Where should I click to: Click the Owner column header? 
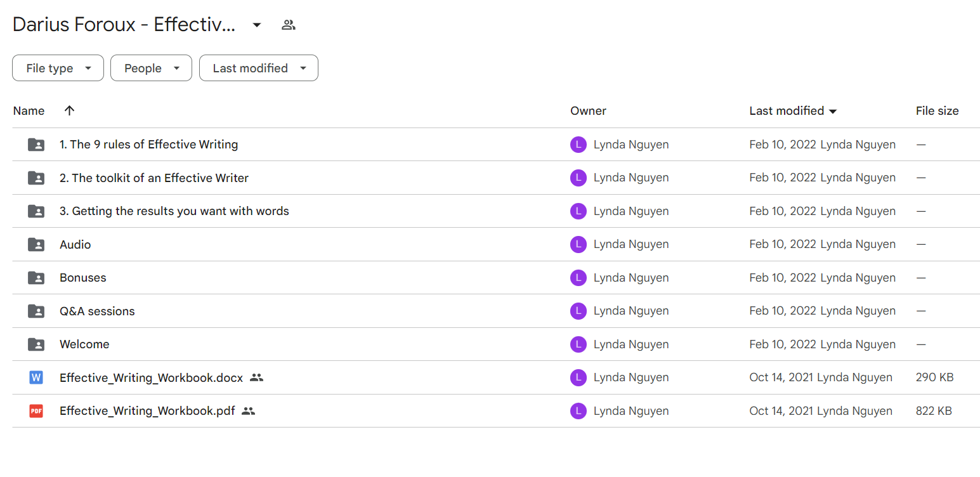(x=588, y=111)
